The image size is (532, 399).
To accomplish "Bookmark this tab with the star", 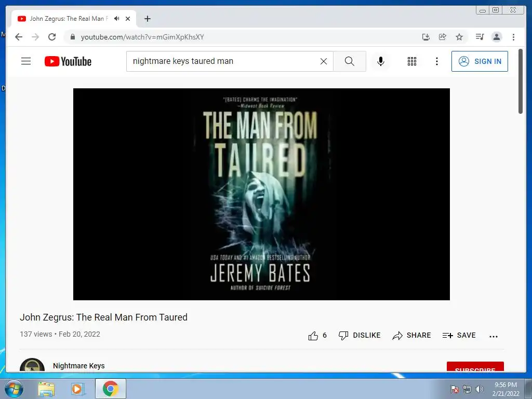I will click(459, 37).
